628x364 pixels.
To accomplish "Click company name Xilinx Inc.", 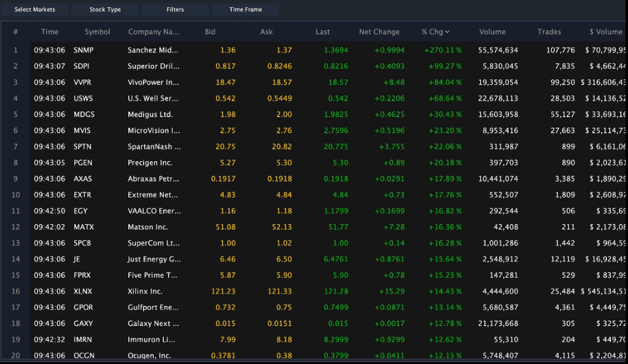I will point(145,291).
